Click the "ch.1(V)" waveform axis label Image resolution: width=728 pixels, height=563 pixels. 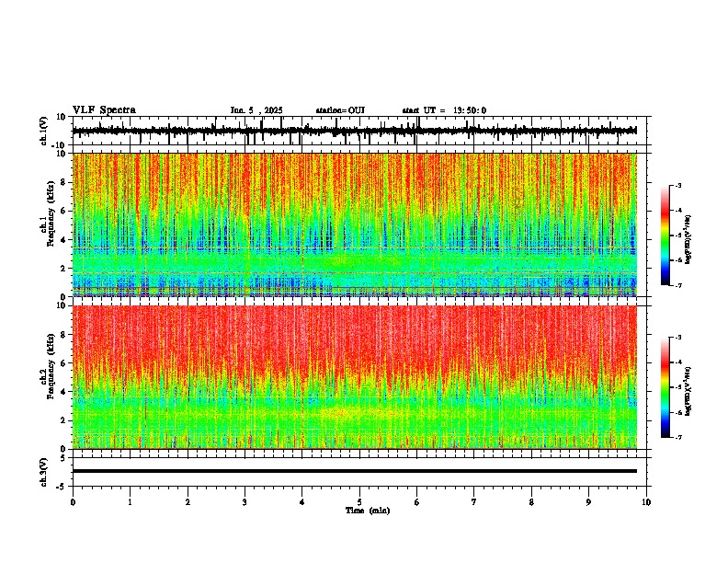point(44,131)
